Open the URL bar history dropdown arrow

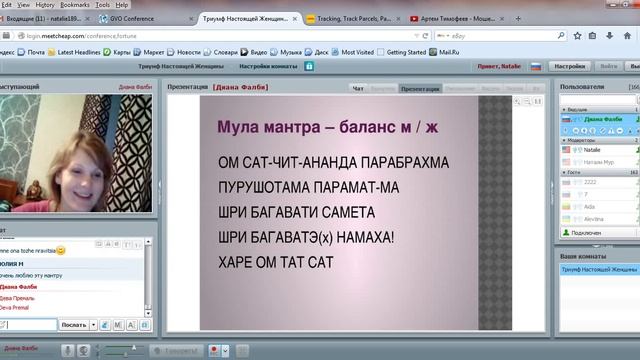pyautogui.click(x=416, y=36)
